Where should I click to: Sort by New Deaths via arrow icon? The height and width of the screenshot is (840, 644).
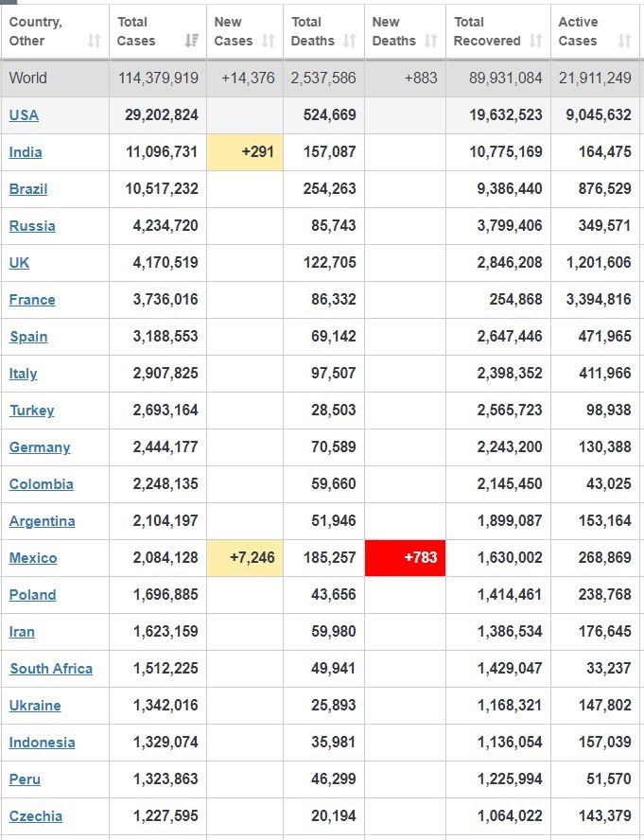[x=431, y=41]
